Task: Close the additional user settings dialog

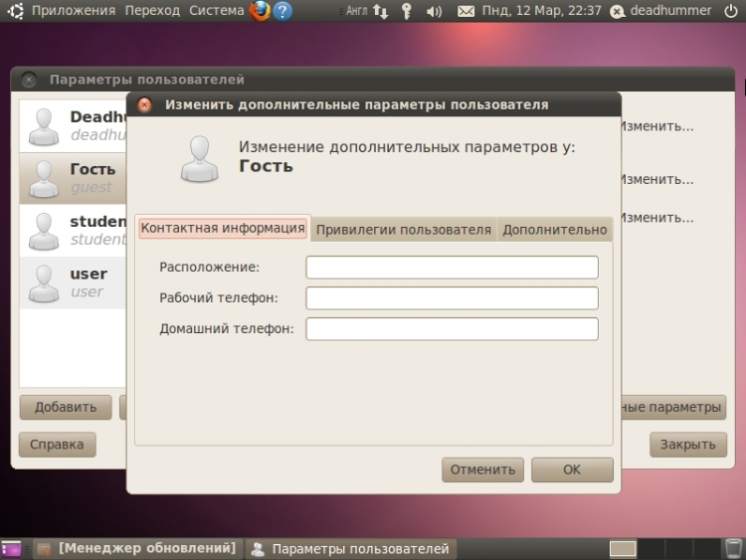Action: point(144,104)
